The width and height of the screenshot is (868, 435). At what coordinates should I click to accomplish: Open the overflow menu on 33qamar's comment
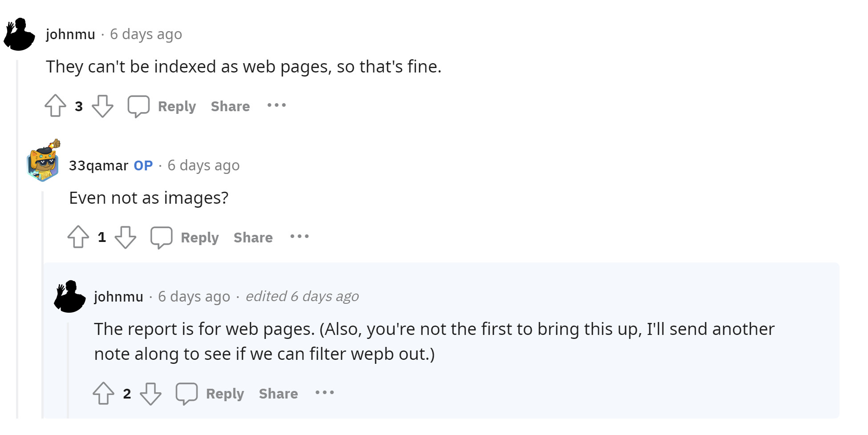point(299,237)
